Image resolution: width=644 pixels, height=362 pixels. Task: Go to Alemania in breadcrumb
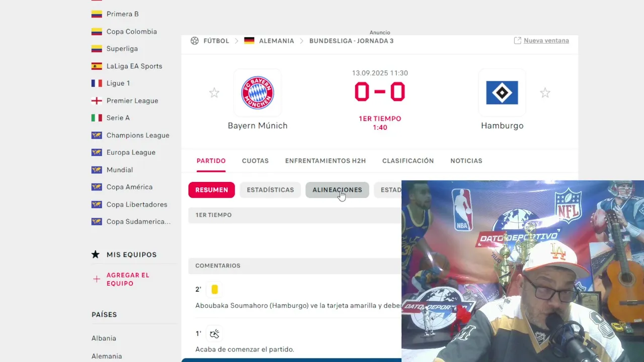click(276, 41)
